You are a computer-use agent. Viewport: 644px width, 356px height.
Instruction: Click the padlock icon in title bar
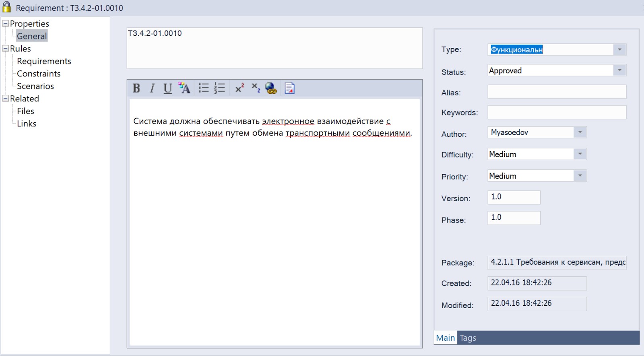(x=6, y=7)
